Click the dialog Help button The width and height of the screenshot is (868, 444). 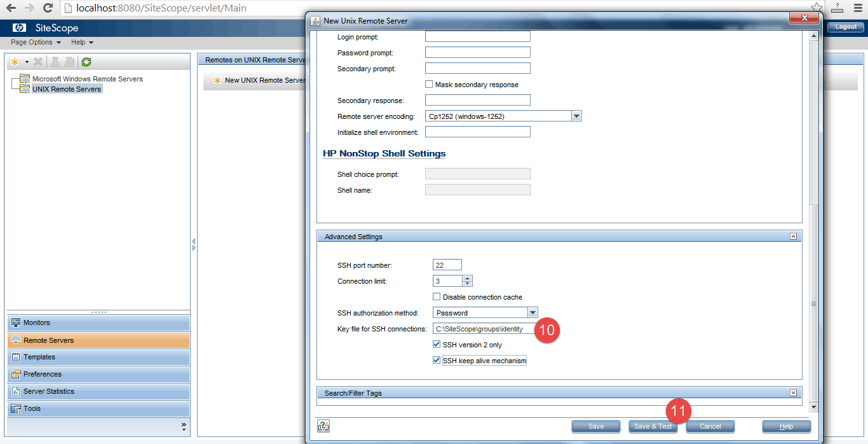coord(787,426)
